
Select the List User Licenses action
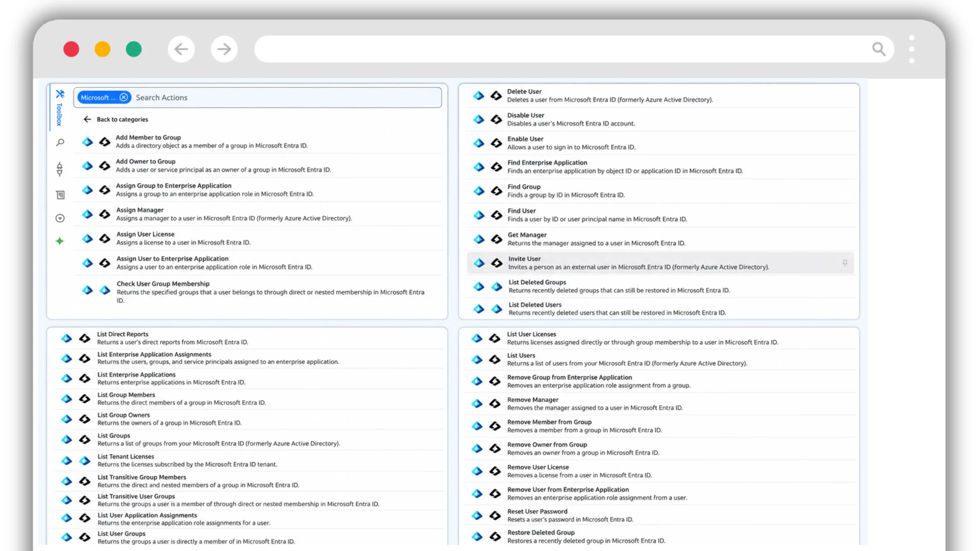[660, 338]
